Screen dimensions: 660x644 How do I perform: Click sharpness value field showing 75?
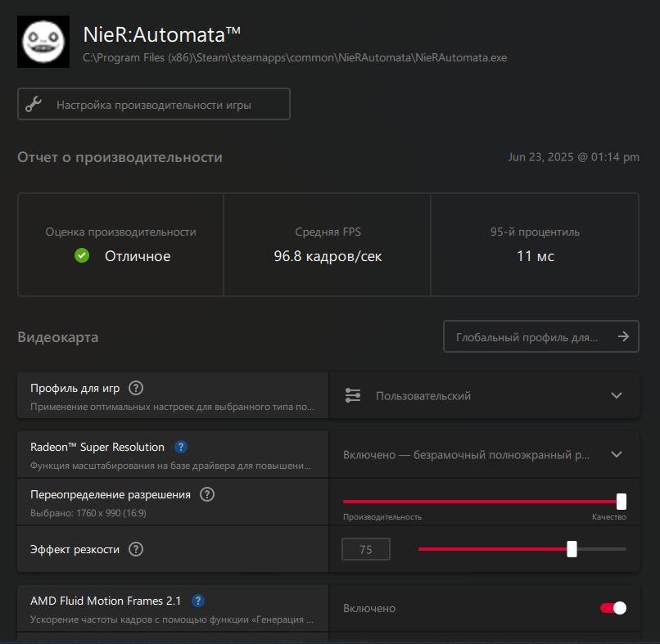(366, 549)
